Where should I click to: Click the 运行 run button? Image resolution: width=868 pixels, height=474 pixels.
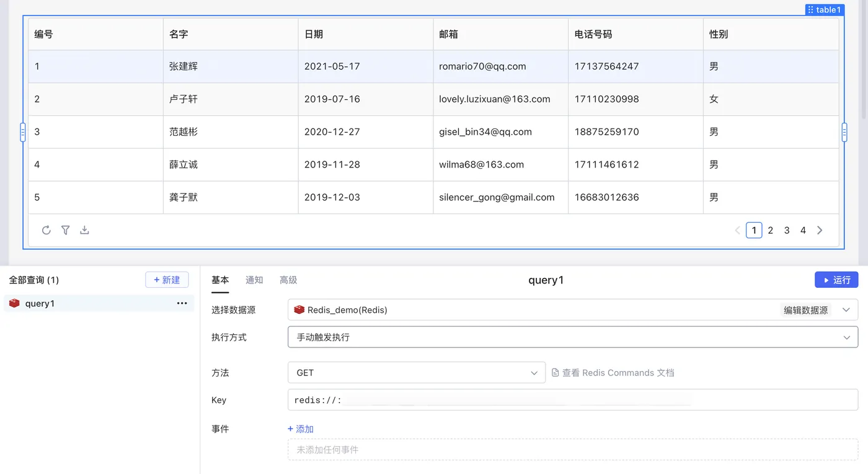pos(836,280)
